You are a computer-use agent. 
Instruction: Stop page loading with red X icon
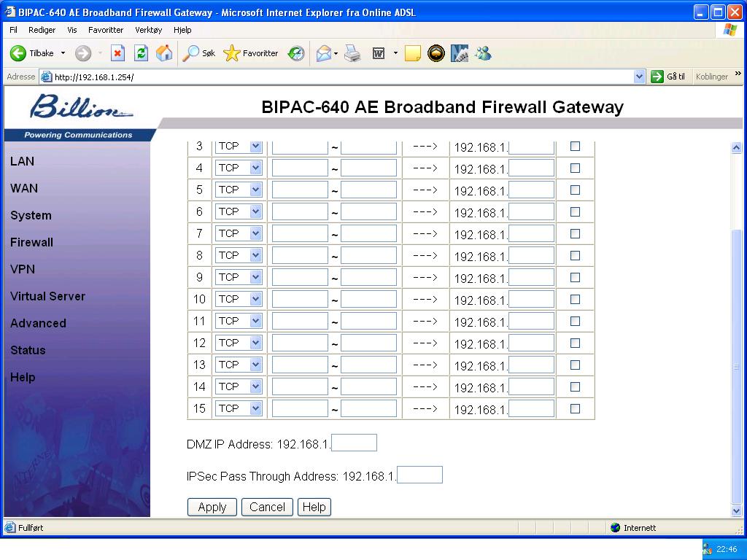coord(117,53)
